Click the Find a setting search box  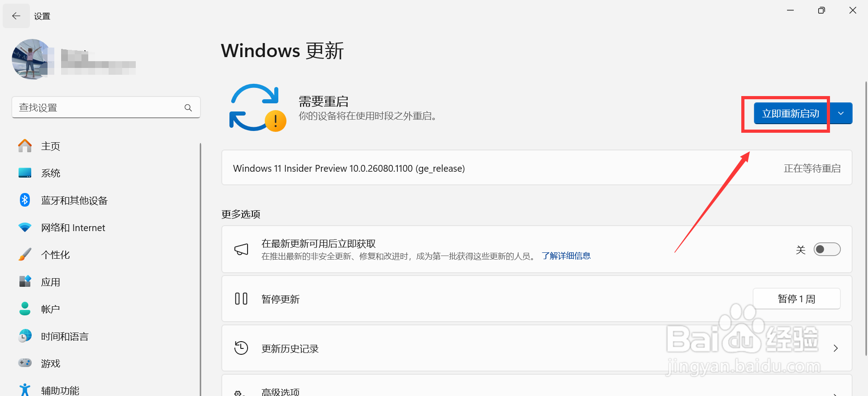pyautogui.click(x=106, y=107)
